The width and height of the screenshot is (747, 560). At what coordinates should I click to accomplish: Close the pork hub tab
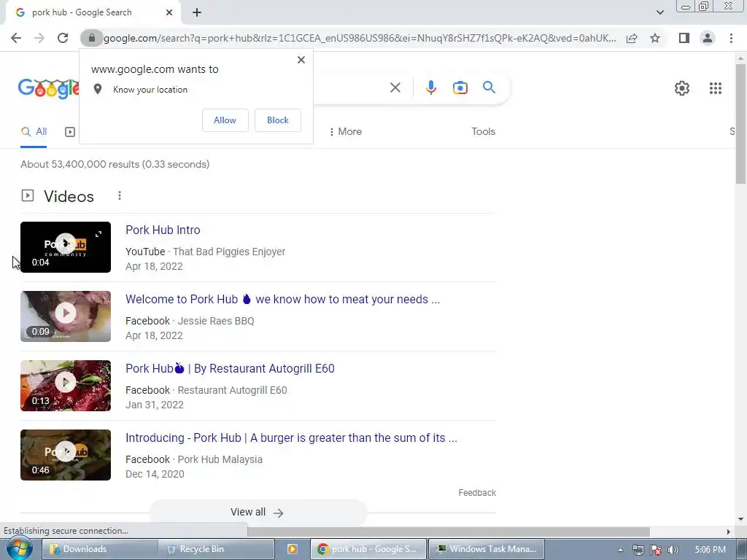(x=169, y=12)
